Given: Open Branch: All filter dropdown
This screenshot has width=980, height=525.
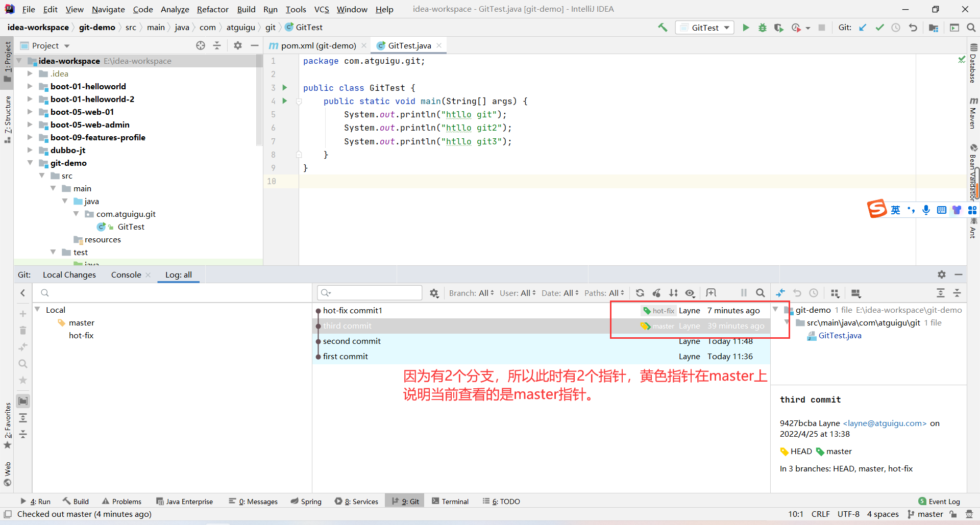Looking at the screenshot, I should [471, 293].
